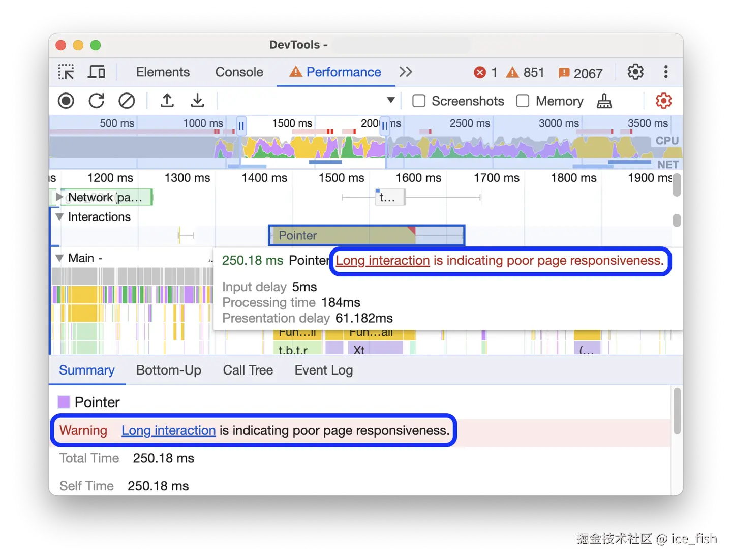Open the recording selector dropdown arrow
This screenshot has height=560, width=732.
pyautogui.click(x=391, y=100)
